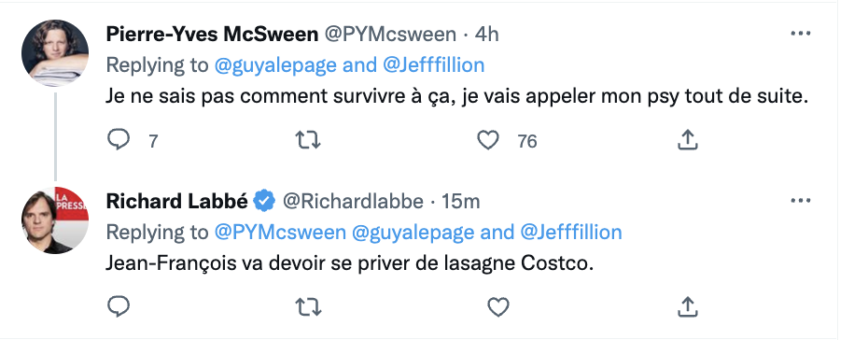Open the @PYMcsween handle in tweet header
The height and width of the screenshot is (340, 868).
click(390, 35)
